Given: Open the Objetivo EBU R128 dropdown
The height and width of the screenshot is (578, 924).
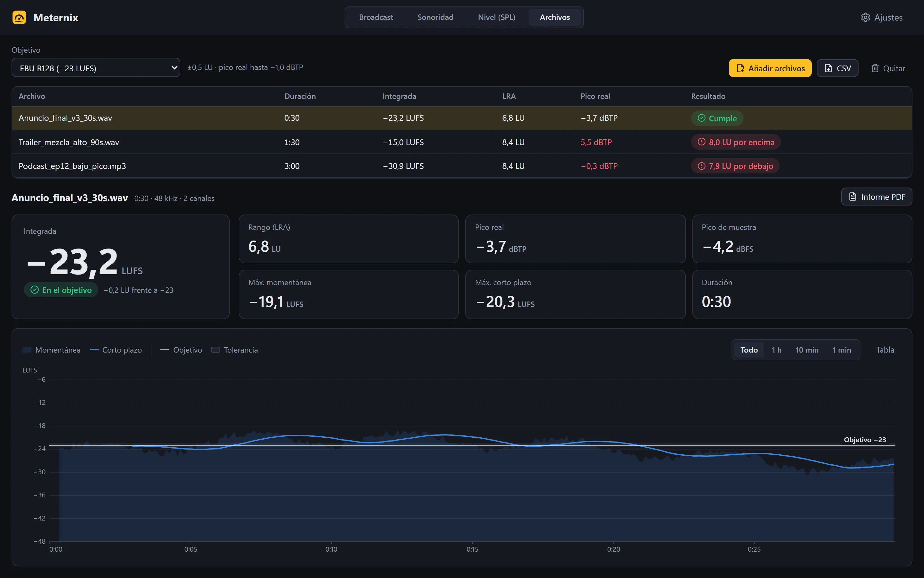Looking at the screenshot, I should [96, 68].
